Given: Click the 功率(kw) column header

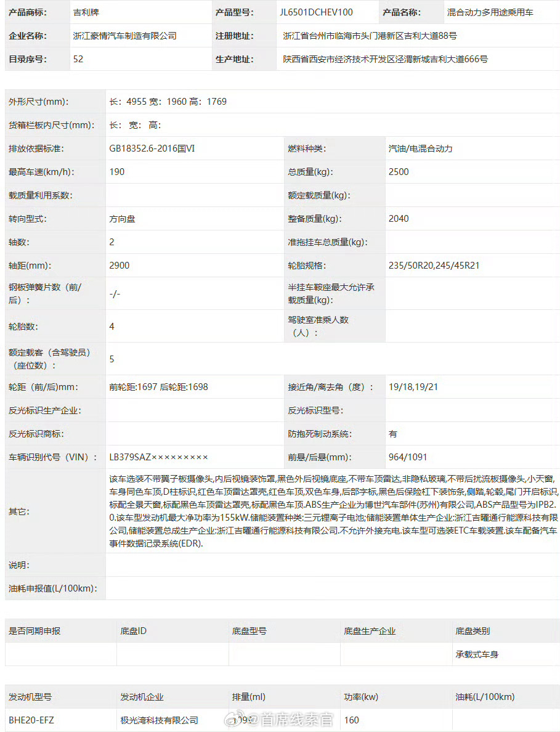Looking at the screenshot, I should coord(361,697).
